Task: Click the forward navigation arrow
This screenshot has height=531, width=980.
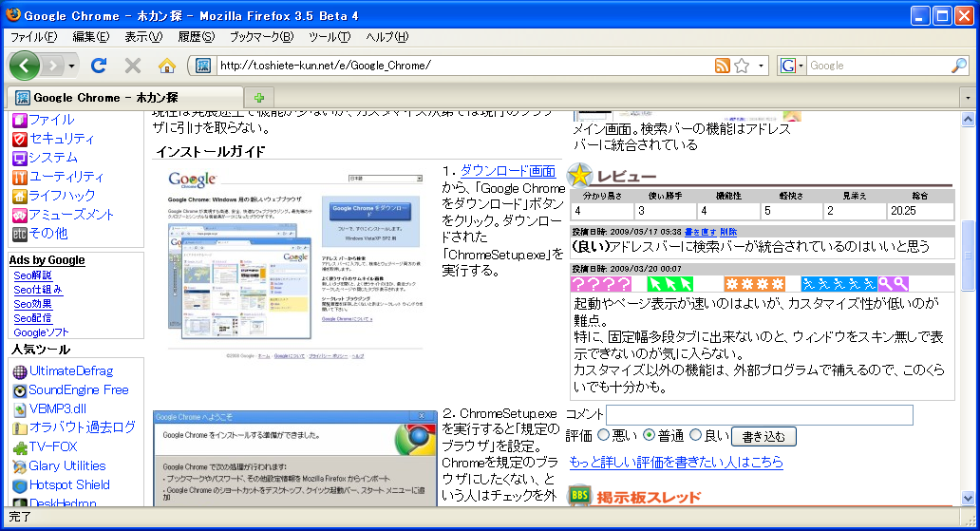Action: pyautogui.click(x=53, y=65)
